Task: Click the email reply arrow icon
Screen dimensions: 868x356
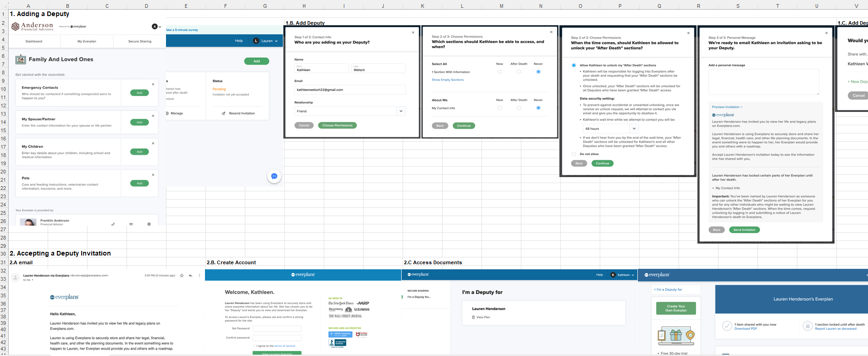Action: click(191, 276)
